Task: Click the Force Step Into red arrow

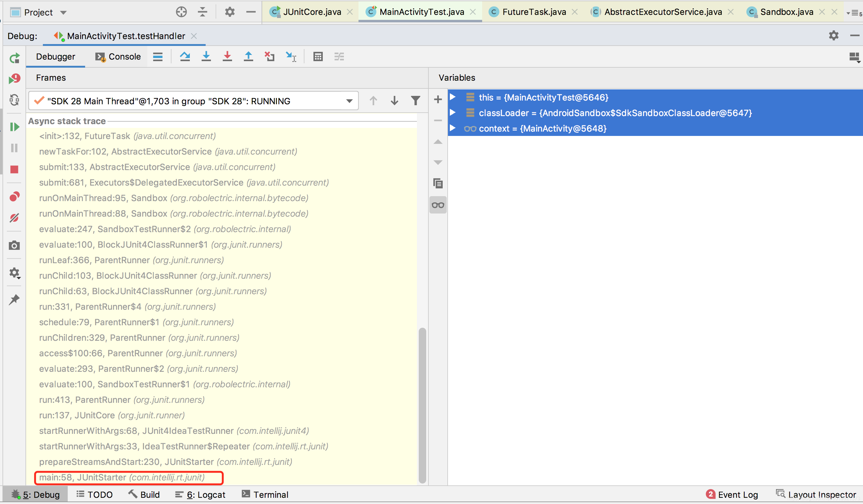Action: [227, 56]
